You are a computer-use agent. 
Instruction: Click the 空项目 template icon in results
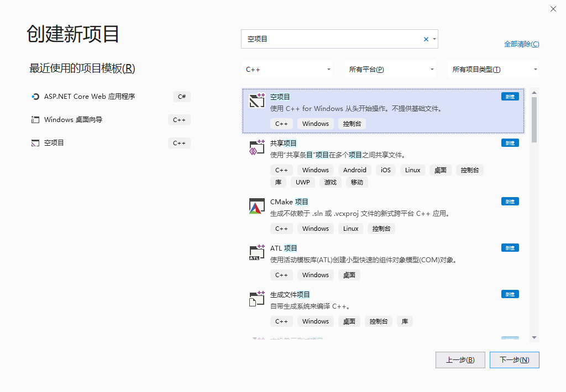pos(257,100)
